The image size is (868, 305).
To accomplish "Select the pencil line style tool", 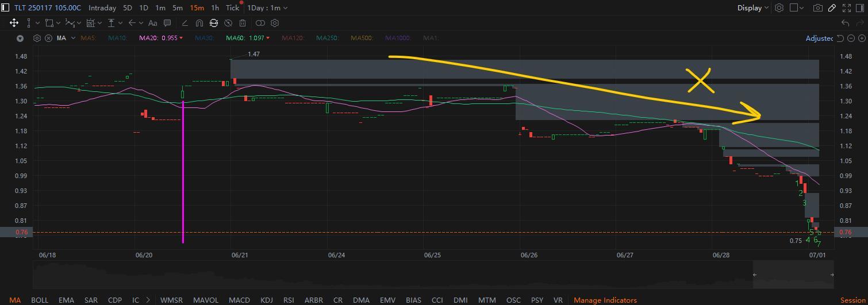I will (x=185, y=23).
